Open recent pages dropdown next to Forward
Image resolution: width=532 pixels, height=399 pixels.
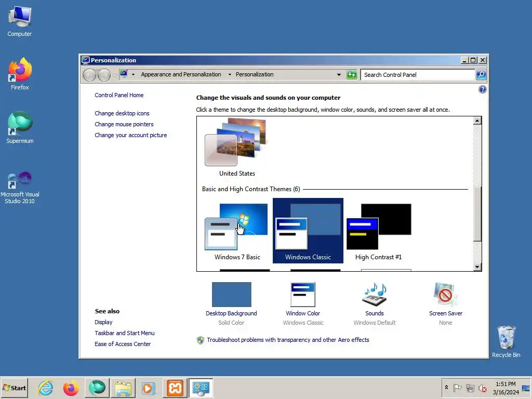pyautogui.click(x=115, y=75)
